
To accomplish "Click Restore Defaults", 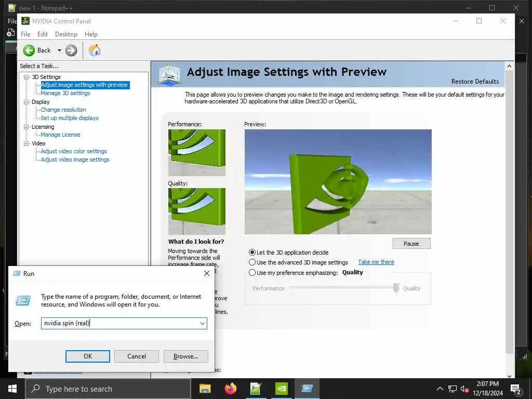I will pos(475,82).
